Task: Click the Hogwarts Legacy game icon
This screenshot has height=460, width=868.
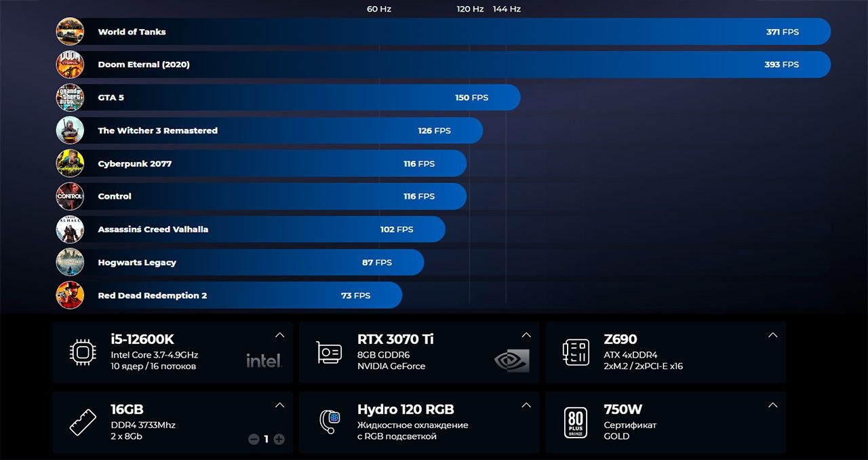Action: [70, 263]
